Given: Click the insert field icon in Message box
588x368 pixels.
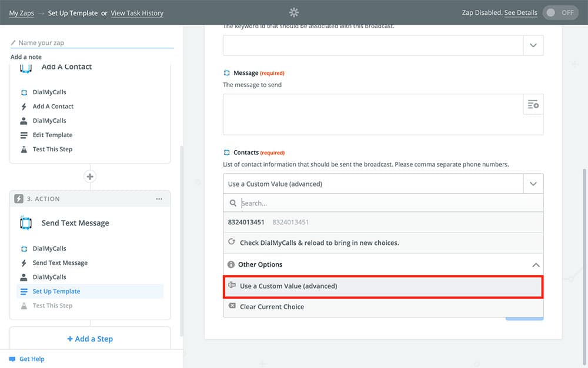Looking at the screenshot, I should point(533,104).
